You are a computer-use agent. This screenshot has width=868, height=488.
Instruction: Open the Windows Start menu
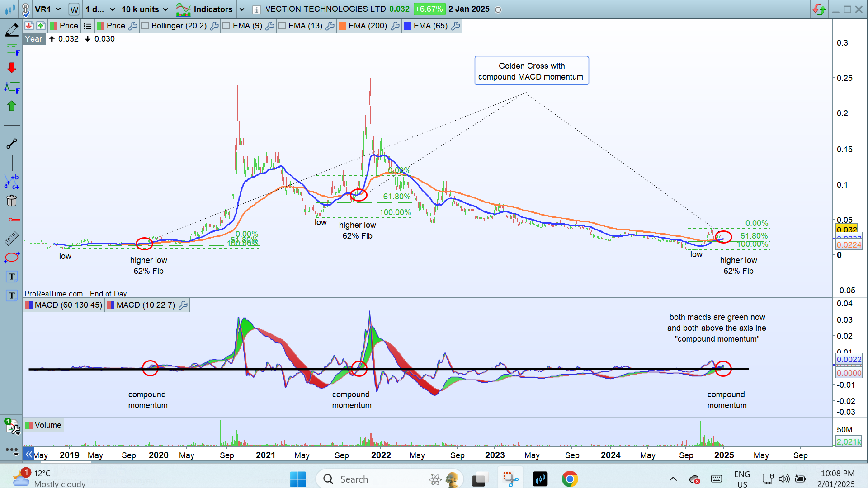coord(298,479)
